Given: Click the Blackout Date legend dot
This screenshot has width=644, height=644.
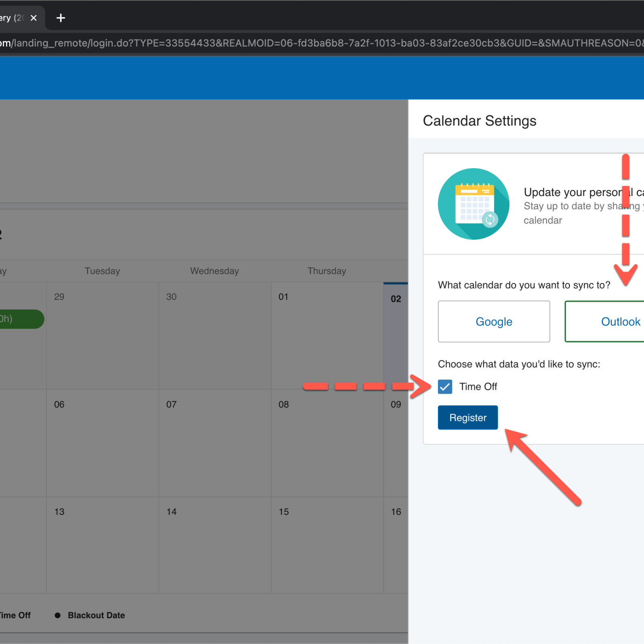Looking at the screenshot, I should 58,615.
